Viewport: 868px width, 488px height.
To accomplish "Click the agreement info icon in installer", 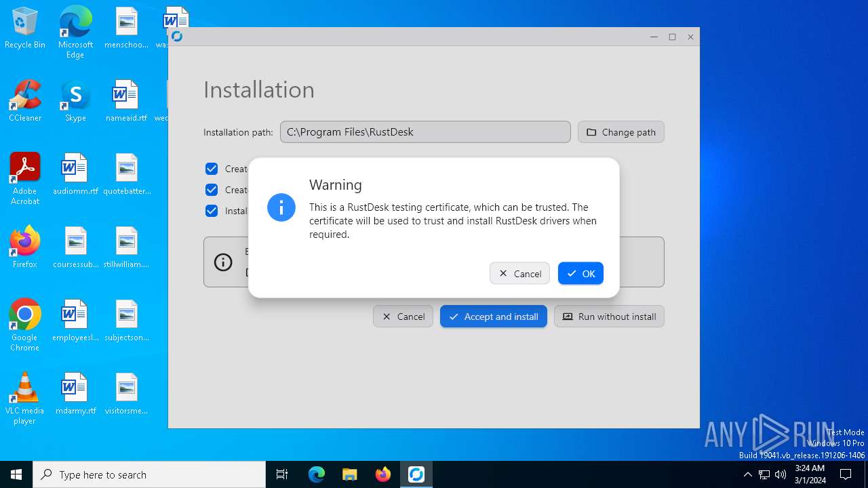I will 223,262.
